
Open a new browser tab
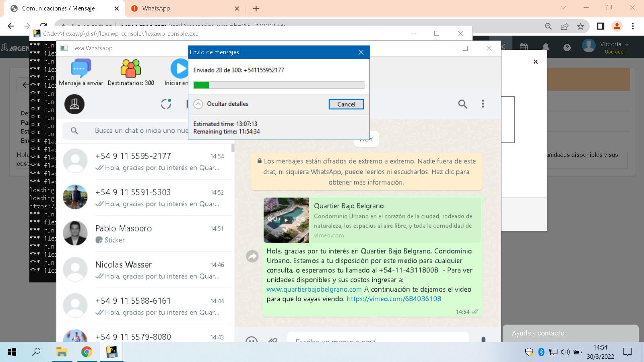(x=256, y=8)
